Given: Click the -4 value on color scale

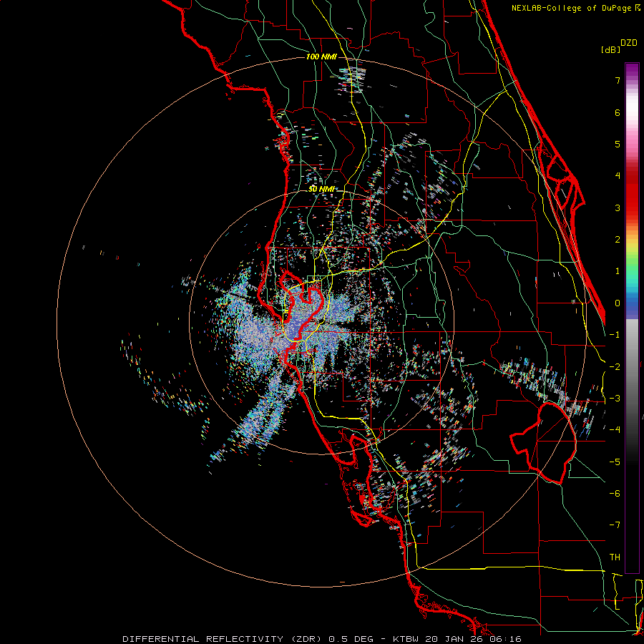Looking at the screenshot, I should [615, 430].
